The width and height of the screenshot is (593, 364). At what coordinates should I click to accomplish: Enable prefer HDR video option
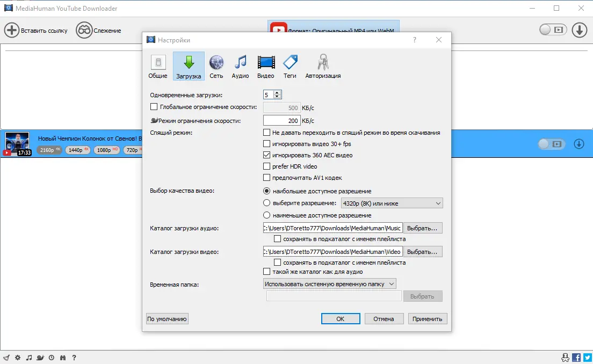pyautogui.click(x=266, y=166)
